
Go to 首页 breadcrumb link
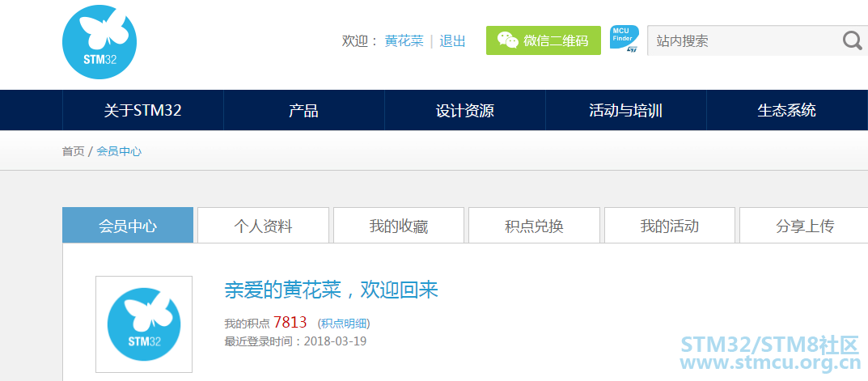click(73, 151)
